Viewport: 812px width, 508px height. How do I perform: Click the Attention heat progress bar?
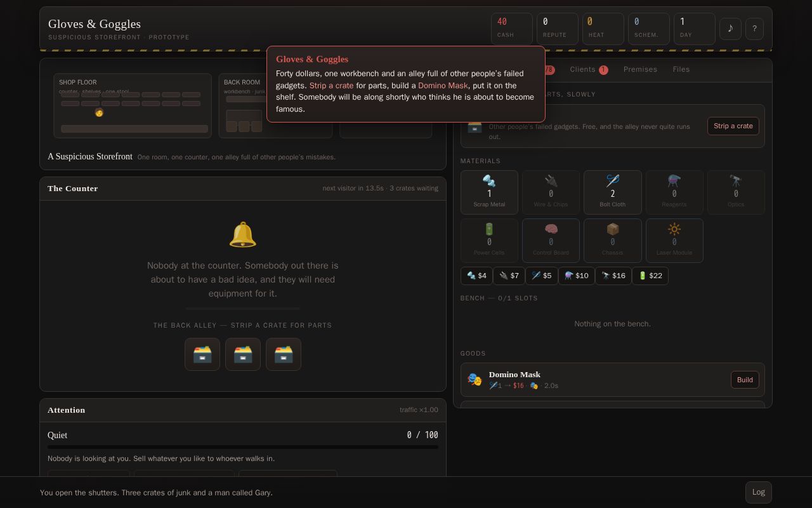pos(243,447)
